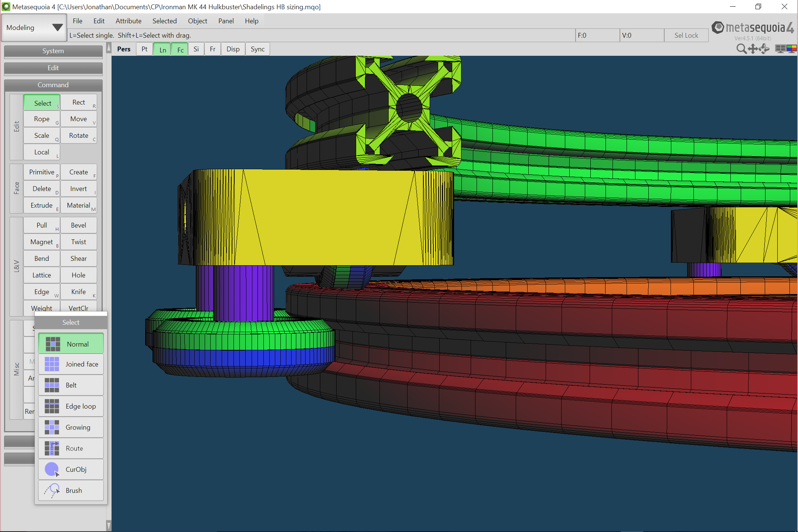Collapse the System panel header
The image size is (798, 532).
tap(53, 51)
